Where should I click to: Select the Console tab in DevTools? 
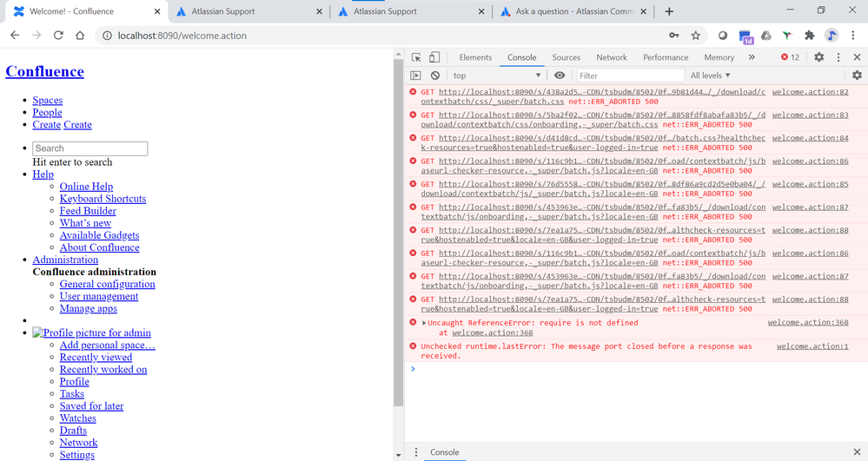click(521, 57)
